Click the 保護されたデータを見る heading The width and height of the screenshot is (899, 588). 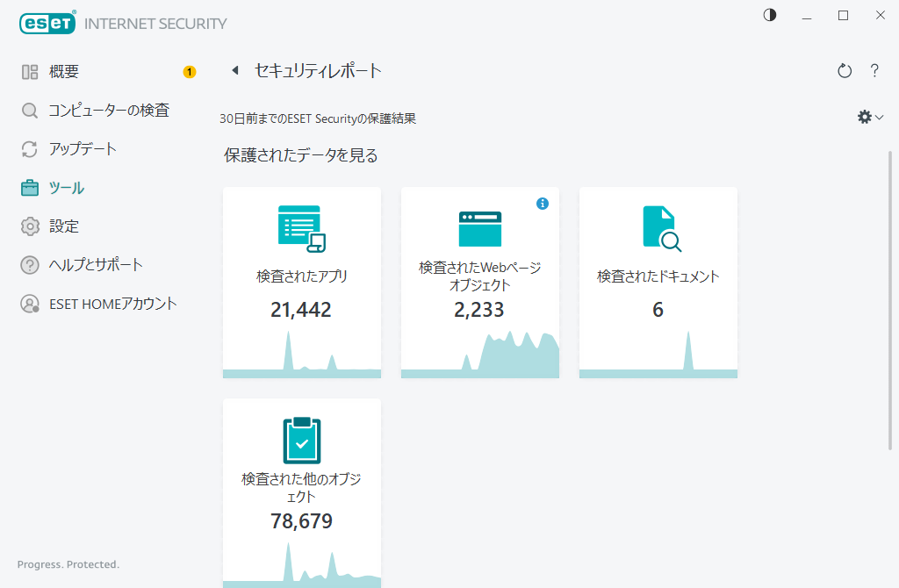click(x=301, y=155)
